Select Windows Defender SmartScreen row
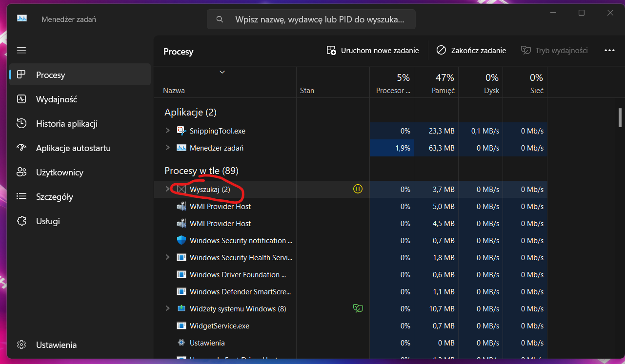625x364 pixels. pos(350,291)
